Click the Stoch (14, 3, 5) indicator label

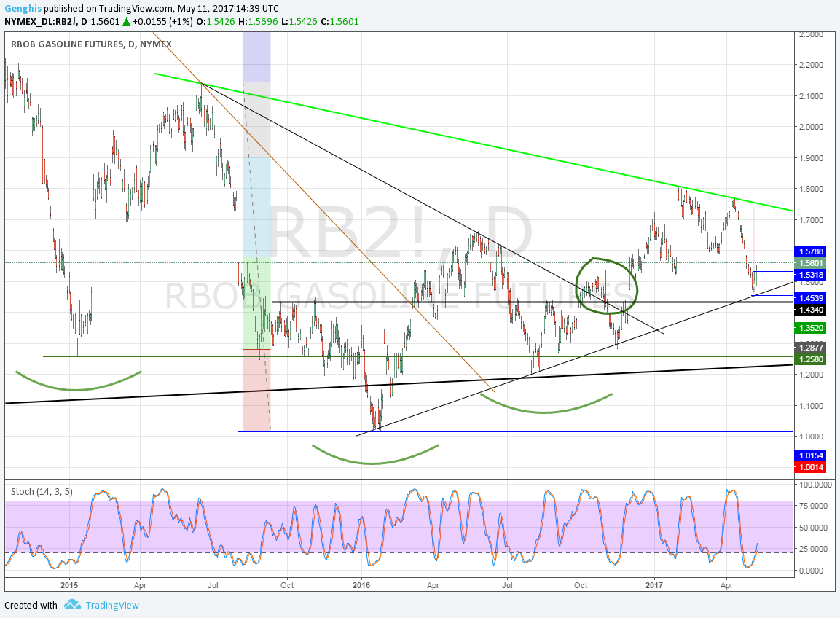click(x=42, y=491)
